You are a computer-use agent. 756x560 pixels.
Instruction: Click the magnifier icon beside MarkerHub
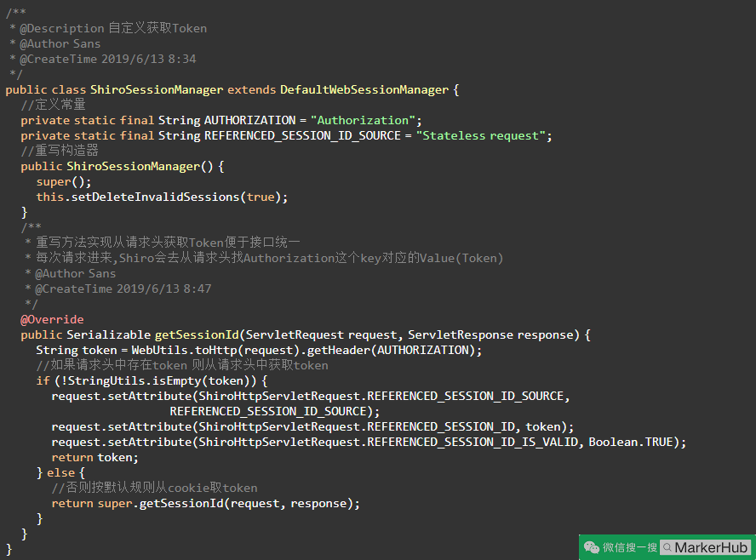[667, 547]
